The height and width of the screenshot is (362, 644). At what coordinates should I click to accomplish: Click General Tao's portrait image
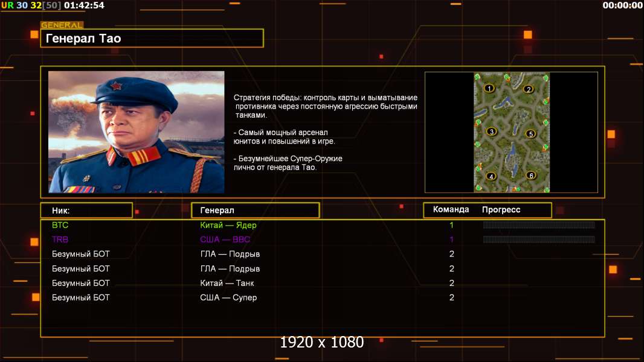tap(137, 132)
